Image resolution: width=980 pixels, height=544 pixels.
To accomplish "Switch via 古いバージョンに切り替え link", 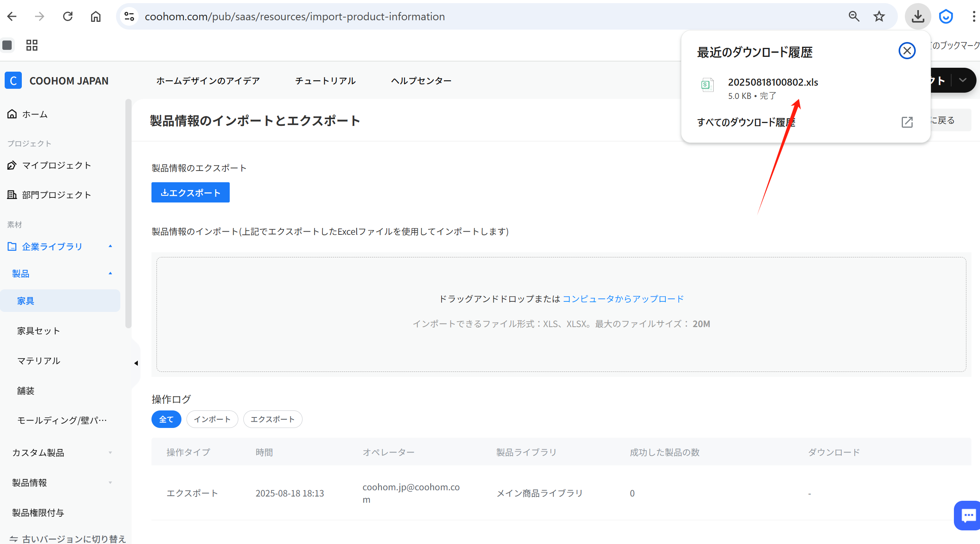I will [67, 539].
